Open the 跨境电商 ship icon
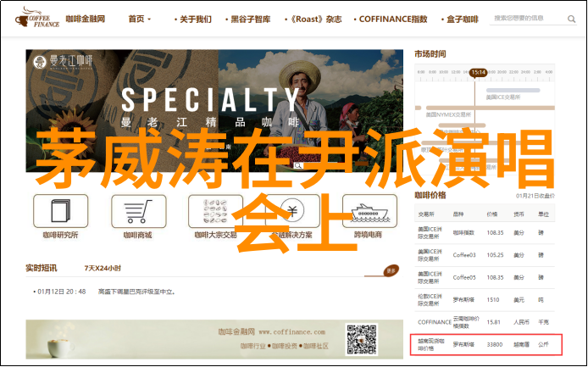 [367, 212]
